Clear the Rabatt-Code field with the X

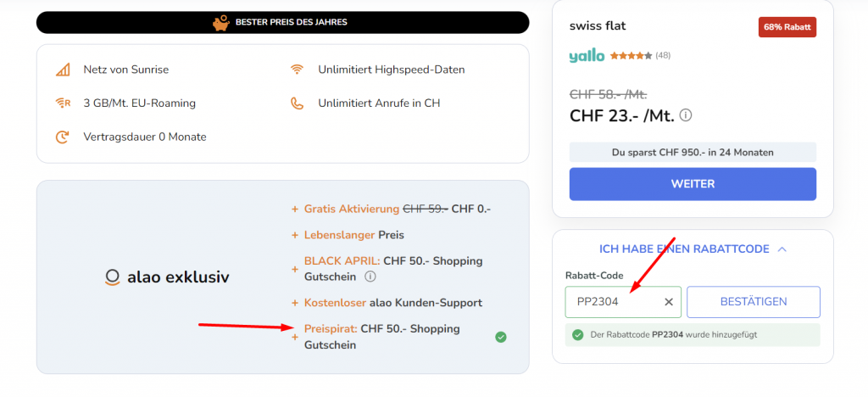(x=668, y=301)
